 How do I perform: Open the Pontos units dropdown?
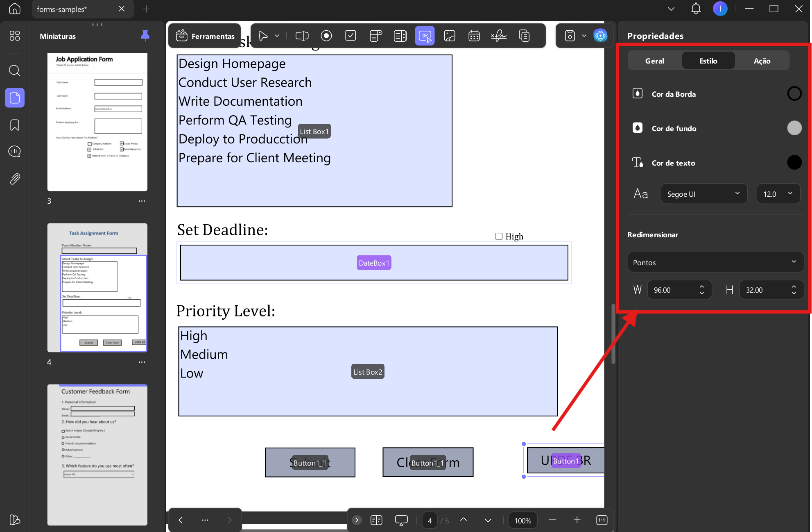(715, 262)
